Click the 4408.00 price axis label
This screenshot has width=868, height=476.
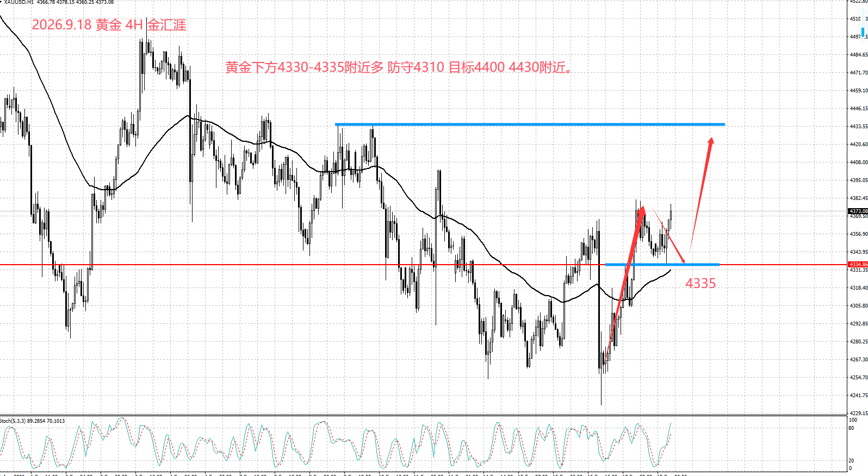pos(859,162)
